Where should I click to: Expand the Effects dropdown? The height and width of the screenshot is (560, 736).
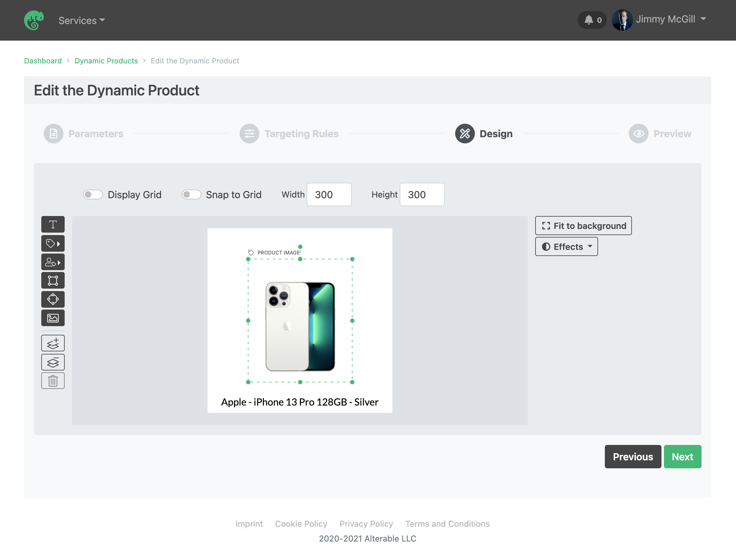[x=567, y=247]
